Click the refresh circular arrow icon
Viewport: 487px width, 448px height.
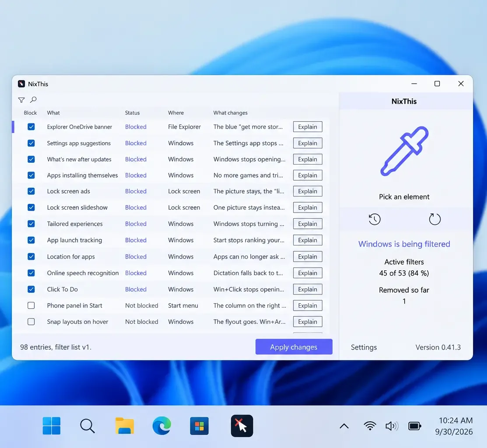point(434,219)
